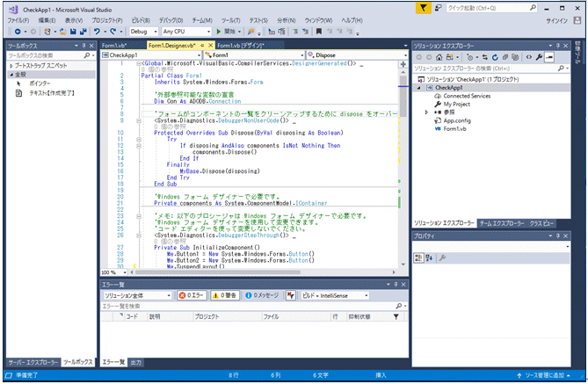The width and height of the screenshot is (588, 384).
Task: Click the filter icon in the Error List toolbar
Action: click(x=291, y=295)
